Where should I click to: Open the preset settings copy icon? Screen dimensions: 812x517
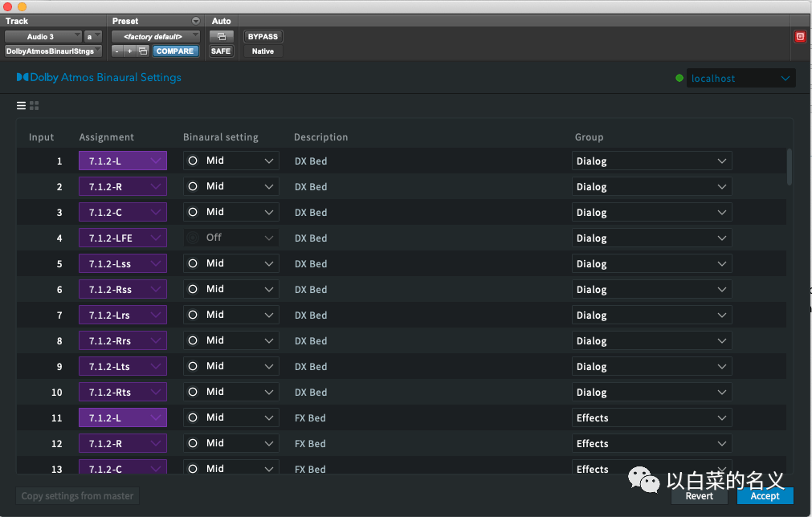coord(143,51)
